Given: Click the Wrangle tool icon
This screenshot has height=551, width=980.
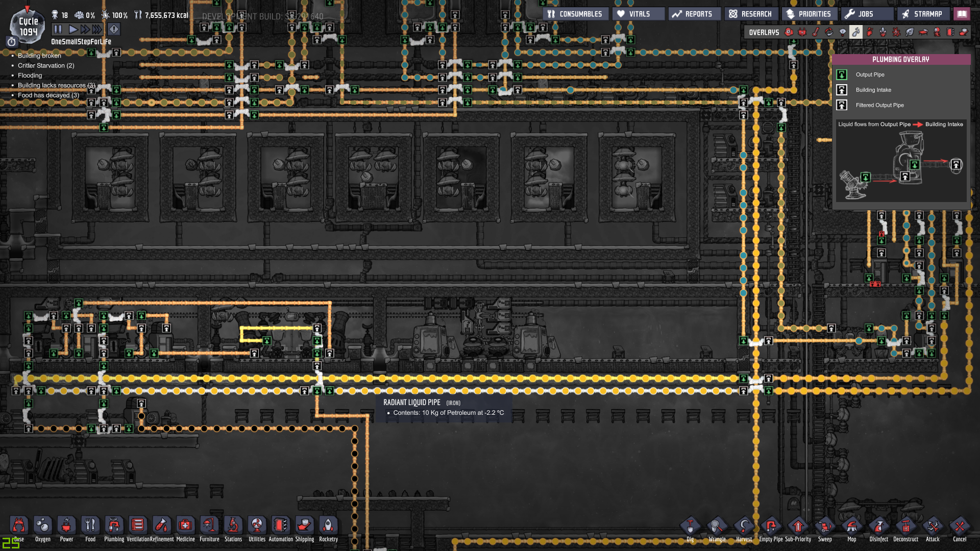Looking at the screenshot, I should pyautogui.click(x=717, y=527).
